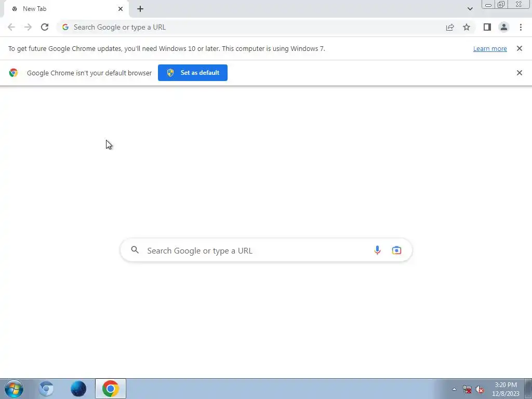Open Chromium from the taskbar
This screenshot has height=399, width=532.
tap(46, 389)
